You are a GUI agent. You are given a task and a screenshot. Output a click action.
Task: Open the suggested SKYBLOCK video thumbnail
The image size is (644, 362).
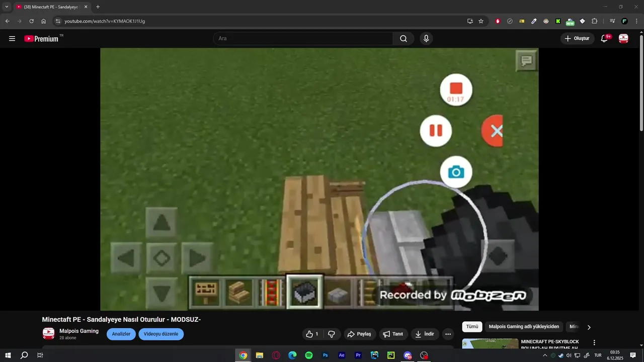coord(490,344)
